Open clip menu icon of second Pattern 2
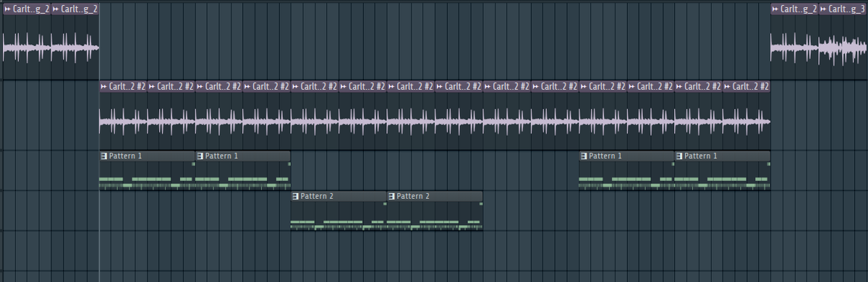 point(391,196)
